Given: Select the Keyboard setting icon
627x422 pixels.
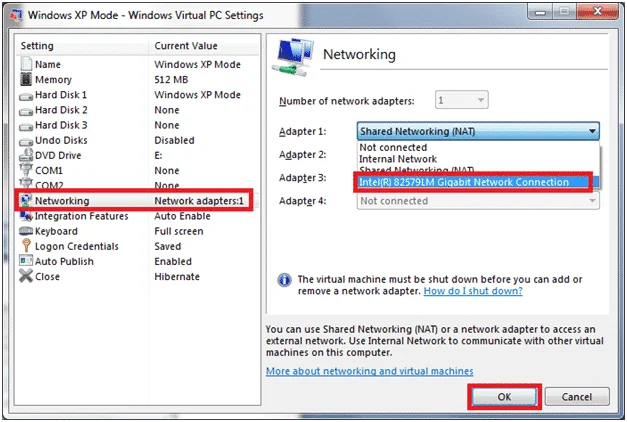Looking at the screenshot, I should pyautogui.click(x=26, y=231).
